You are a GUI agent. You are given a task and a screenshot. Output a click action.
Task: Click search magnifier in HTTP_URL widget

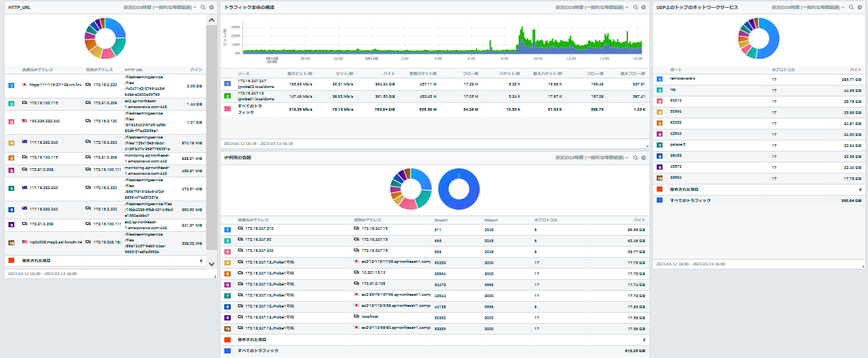tap(203, 7)
